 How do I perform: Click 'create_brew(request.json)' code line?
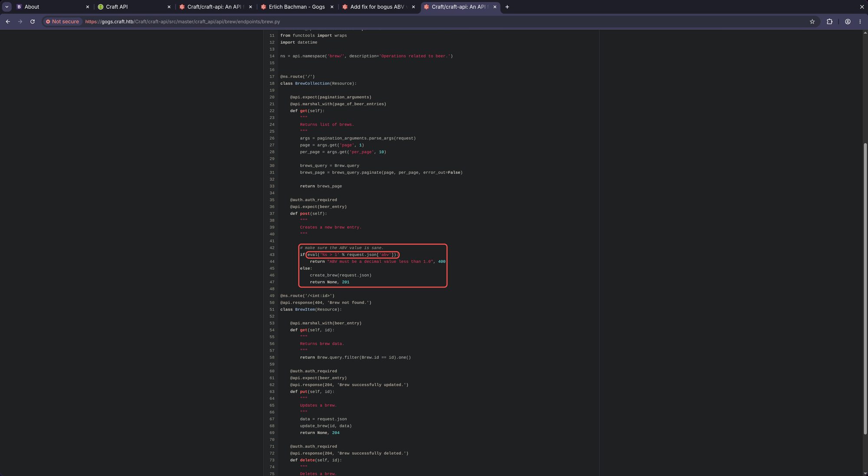tap(341, 275)
